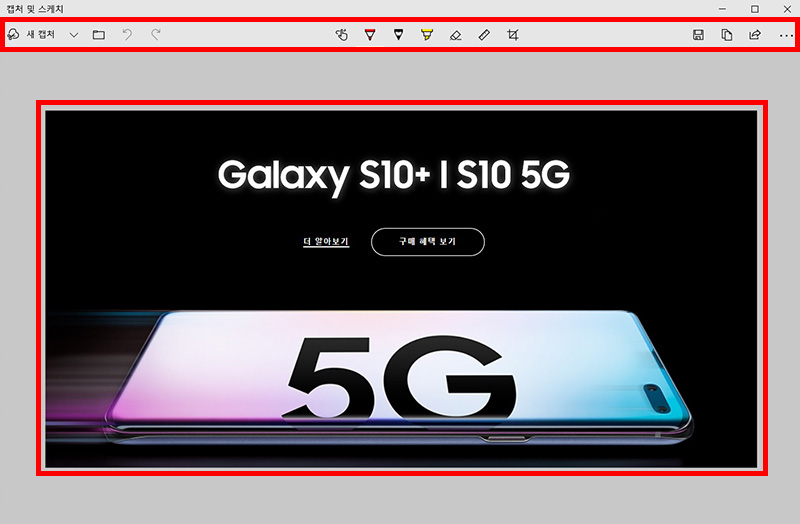Click the captured Galaxy S10 screenshot canvas

(402, 289)
